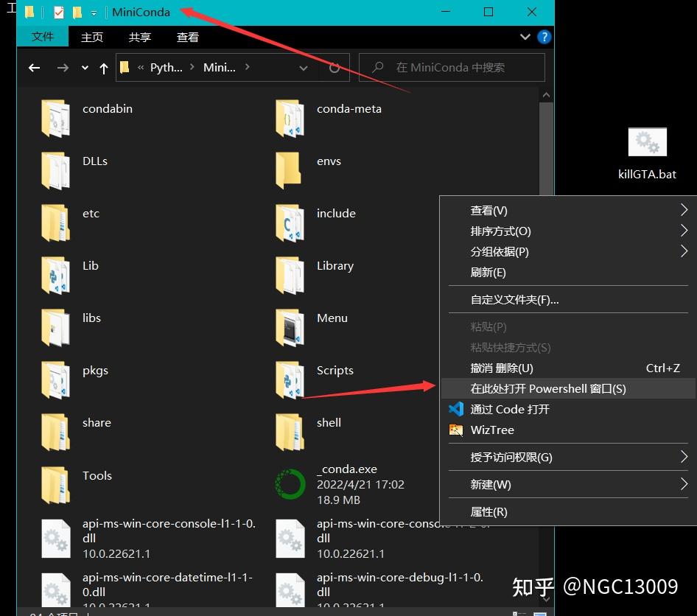Screen dimensions: 697x616
Task: Open the address bar path dropdown arrow
Action: point(304,67)
